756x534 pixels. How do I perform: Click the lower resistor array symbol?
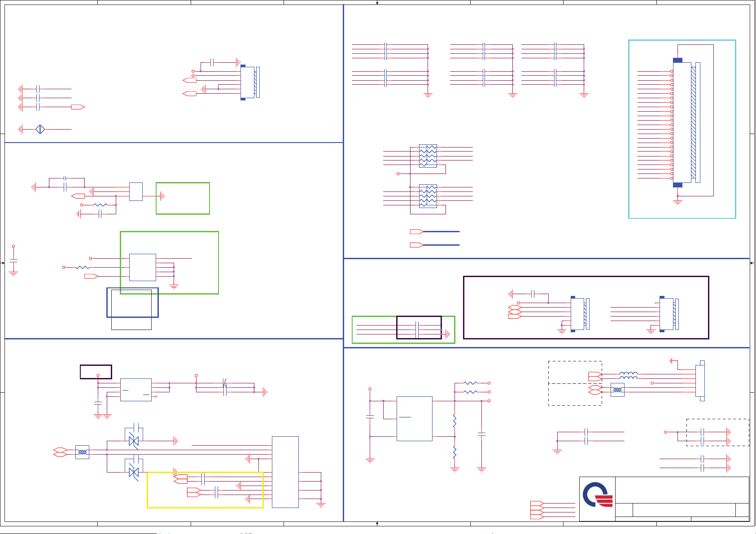428,196
